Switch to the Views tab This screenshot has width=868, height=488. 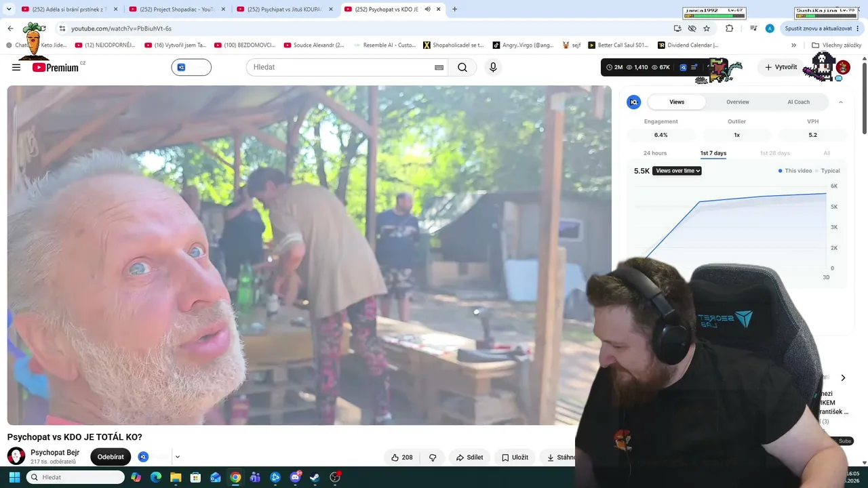click(677, 102)
